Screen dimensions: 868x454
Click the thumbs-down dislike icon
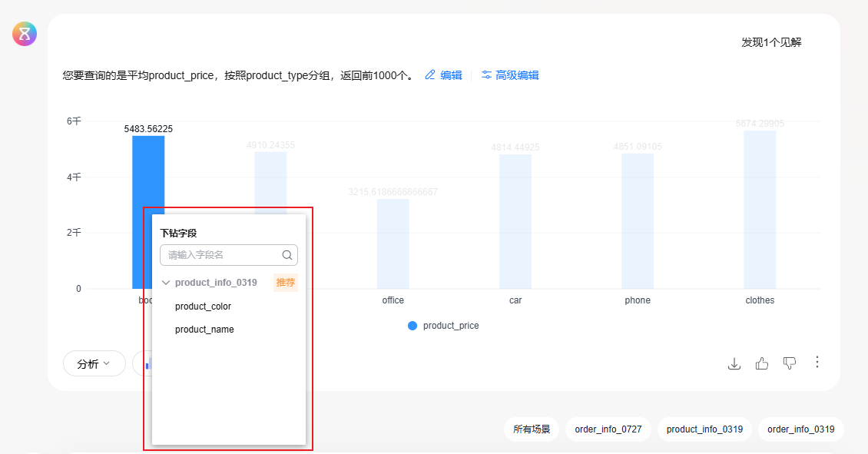coord(790,363)
